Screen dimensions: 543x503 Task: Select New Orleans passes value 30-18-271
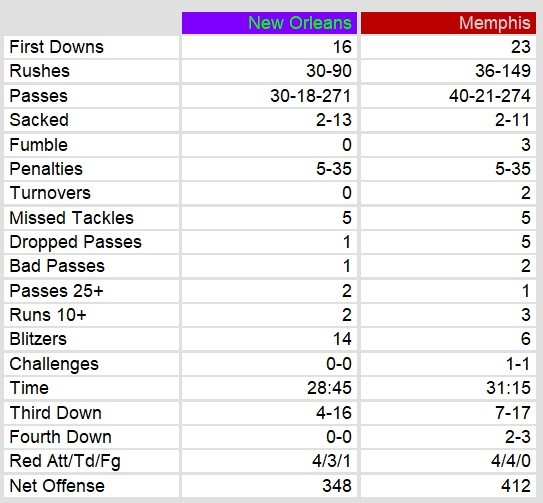tap(311, 96)
